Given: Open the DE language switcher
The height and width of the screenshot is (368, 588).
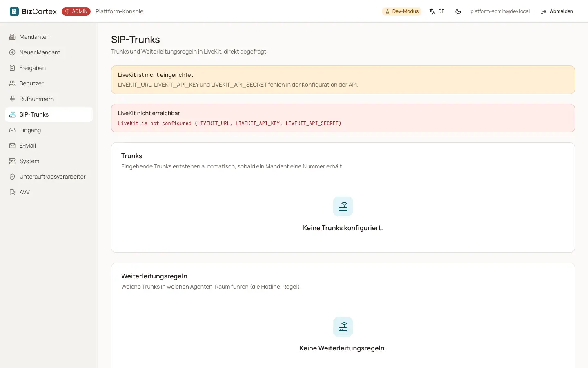Looking at the screenshot, I should 437,11.
